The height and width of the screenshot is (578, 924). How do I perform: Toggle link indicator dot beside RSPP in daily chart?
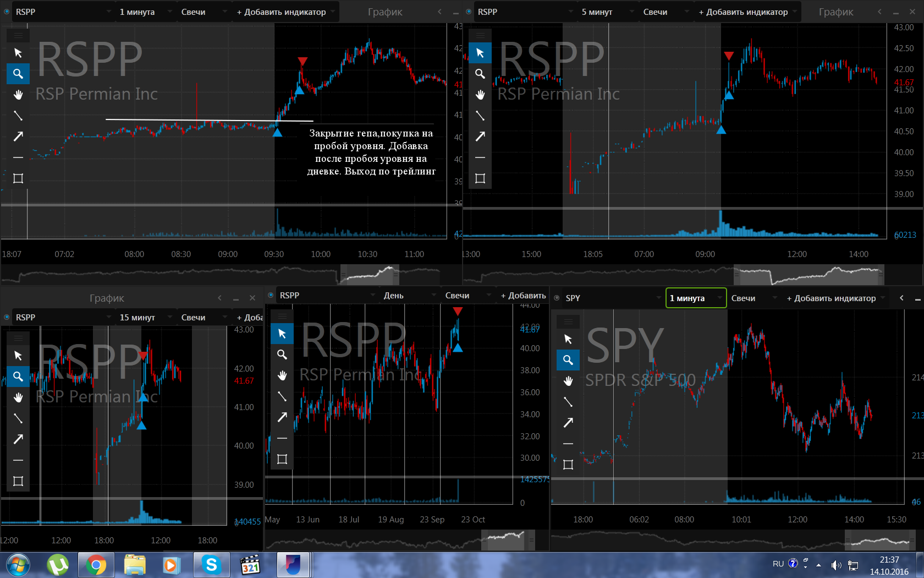(x=271, y=295)
